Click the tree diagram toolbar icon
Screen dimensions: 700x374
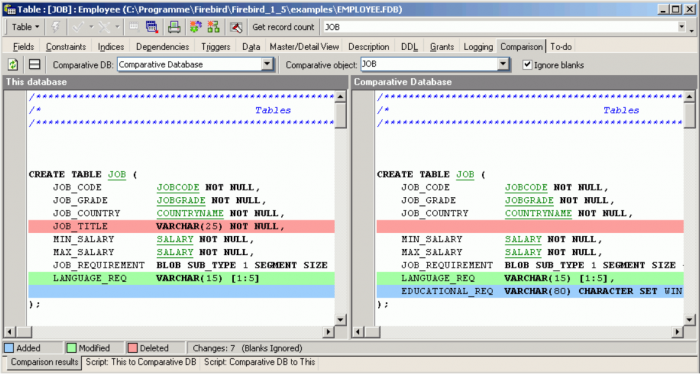(213, 27)
